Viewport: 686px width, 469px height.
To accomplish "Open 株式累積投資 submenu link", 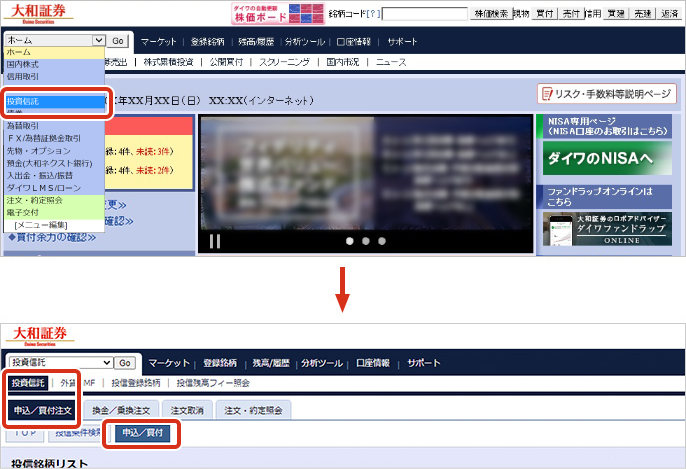I will pyautogui.click(x=168, y=62).
